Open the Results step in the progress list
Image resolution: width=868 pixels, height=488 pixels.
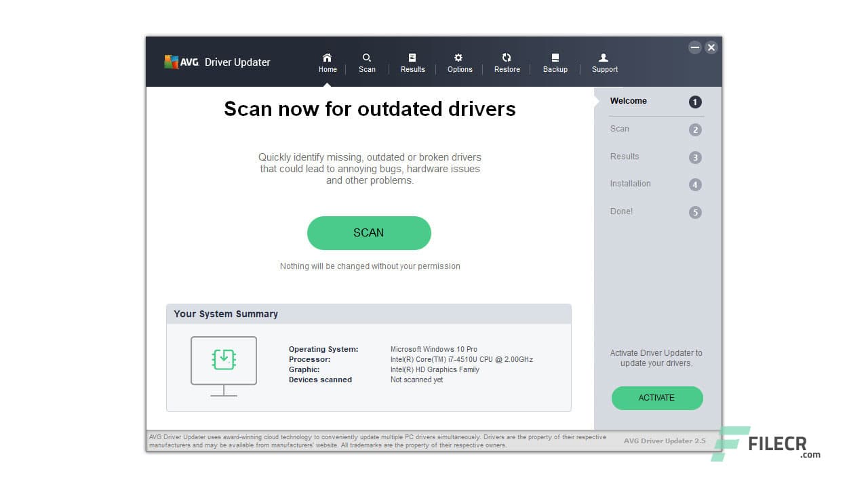[624, 157]
